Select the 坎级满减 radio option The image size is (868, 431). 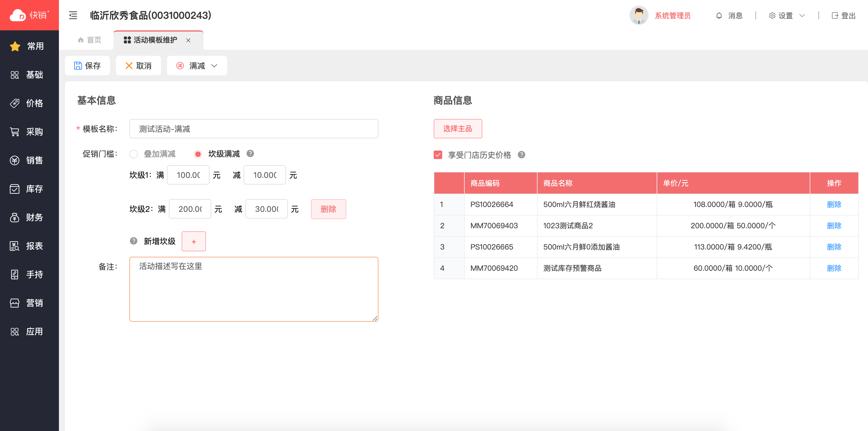[x=198, y=154]
